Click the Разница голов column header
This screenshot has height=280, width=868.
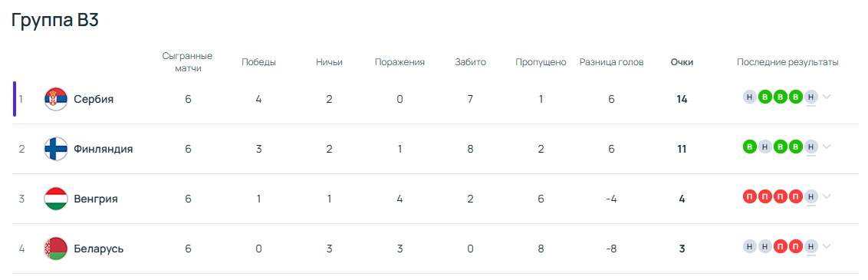coord(612,62)
